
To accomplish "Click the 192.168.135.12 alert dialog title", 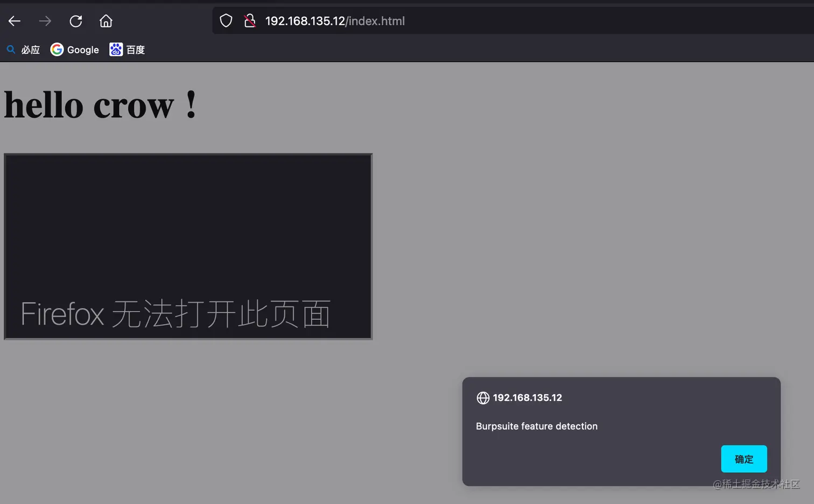I will [528, 397].
